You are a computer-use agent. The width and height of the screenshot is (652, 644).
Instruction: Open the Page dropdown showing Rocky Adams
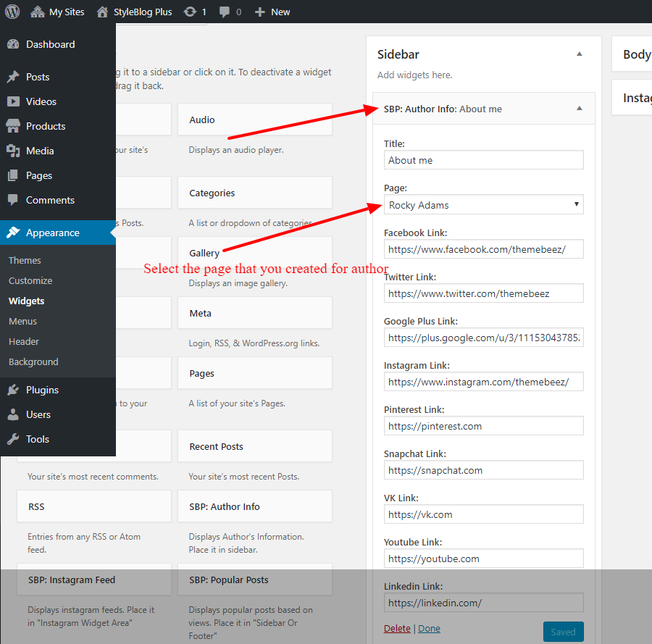(x=484, y=204)
